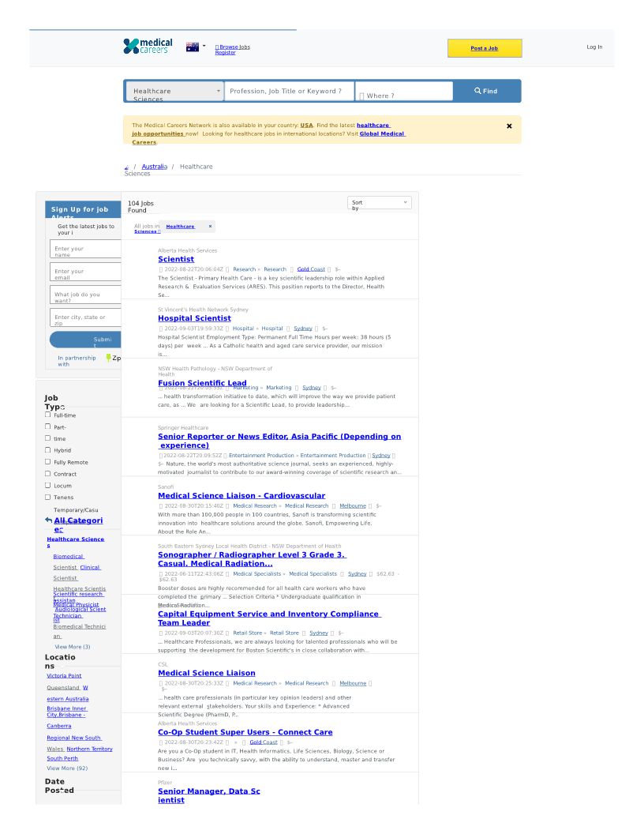Enable the Fully Remote checkbox
Screen dimensions: 644x834
pos(47,462)
